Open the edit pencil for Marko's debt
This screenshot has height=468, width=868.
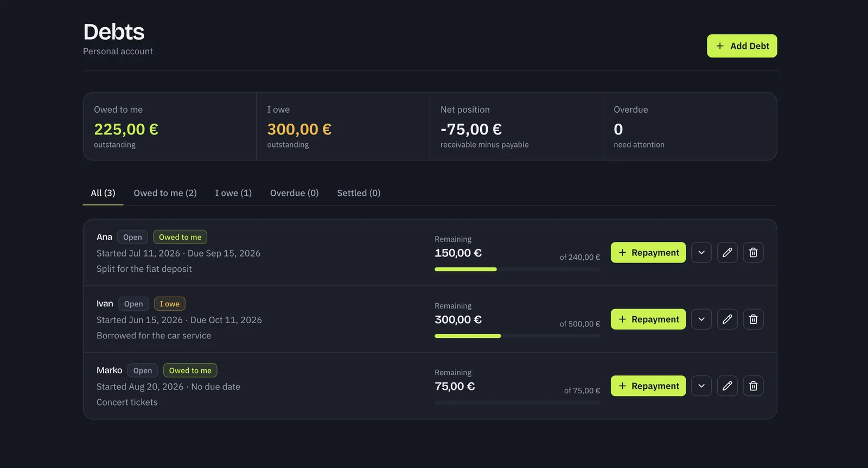click(x=727, y=386)
